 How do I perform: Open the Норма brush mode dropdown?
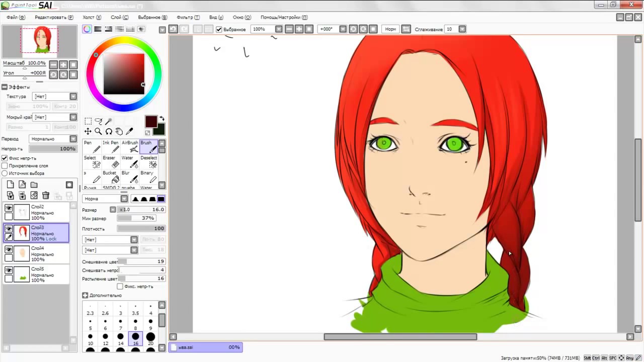(105, 199)
